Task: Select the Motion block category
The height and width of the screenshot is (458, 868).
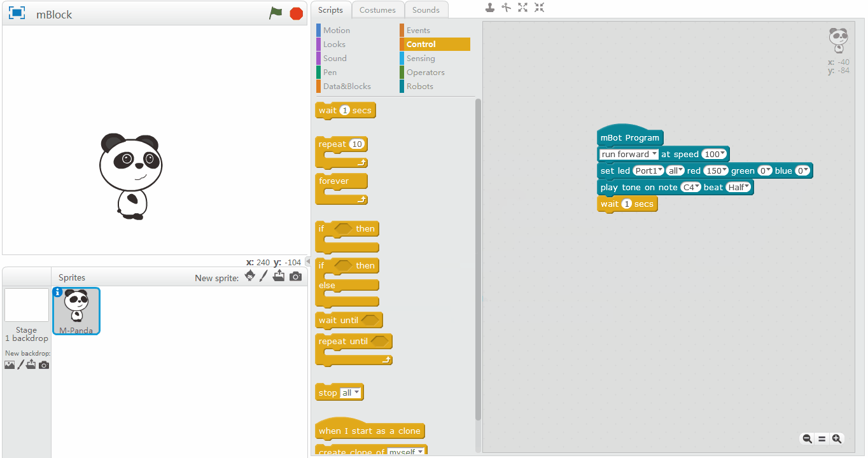Action: point(336,30)
